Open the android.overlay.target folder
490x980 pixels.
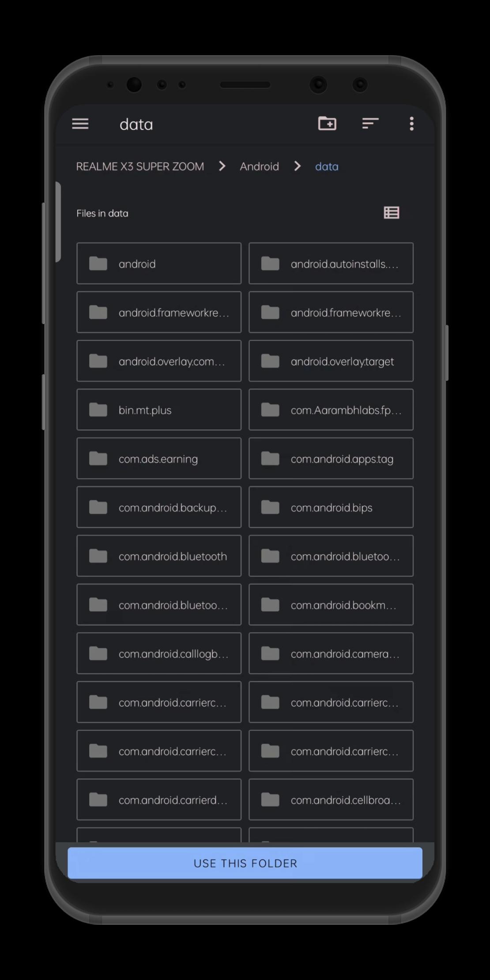(331, 361)
